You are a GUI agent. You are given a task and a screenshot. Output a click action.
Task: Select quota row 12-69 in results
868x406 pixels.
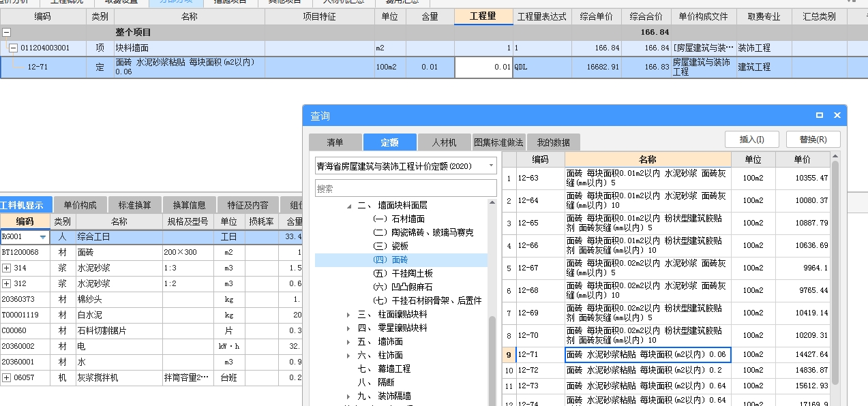pyautogui.click(x=665, y=313)
